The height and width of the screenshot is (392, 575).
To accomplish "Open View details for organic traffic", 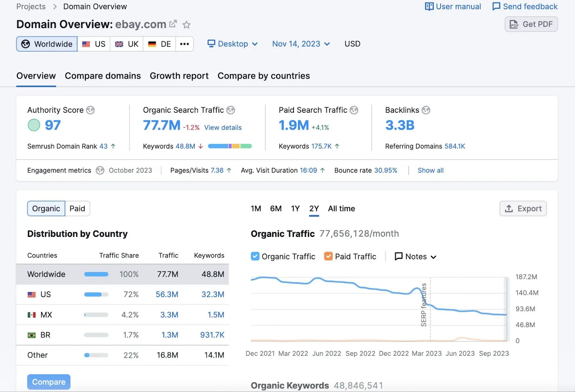I will 223,127.
